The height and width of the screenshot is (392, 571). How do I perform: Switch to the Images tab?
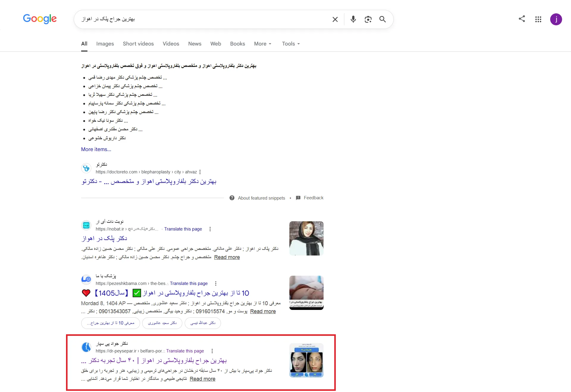[x=105, y=44]
